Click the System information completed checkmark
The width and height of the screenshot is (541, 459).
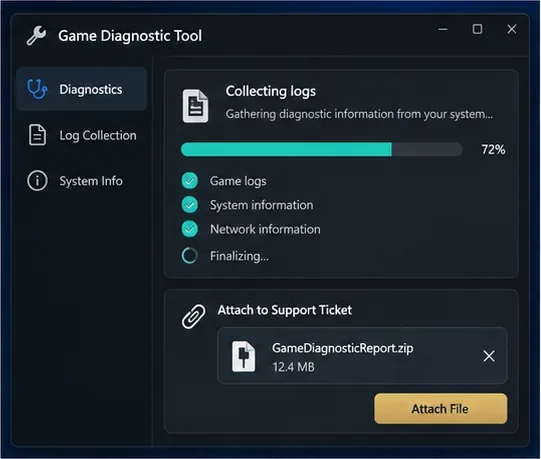(x=189, y=205)
